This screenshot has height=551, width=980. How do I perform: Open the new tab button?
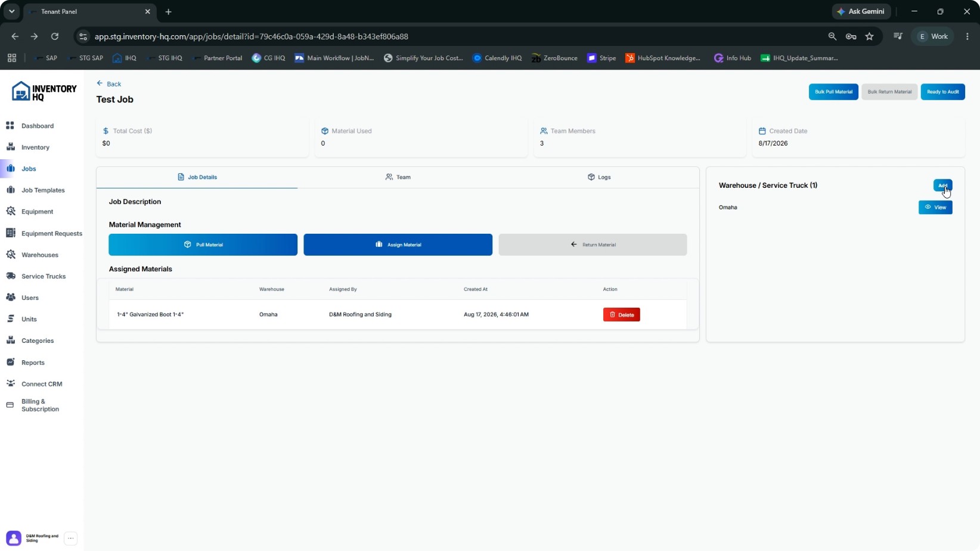click(168, 11)
